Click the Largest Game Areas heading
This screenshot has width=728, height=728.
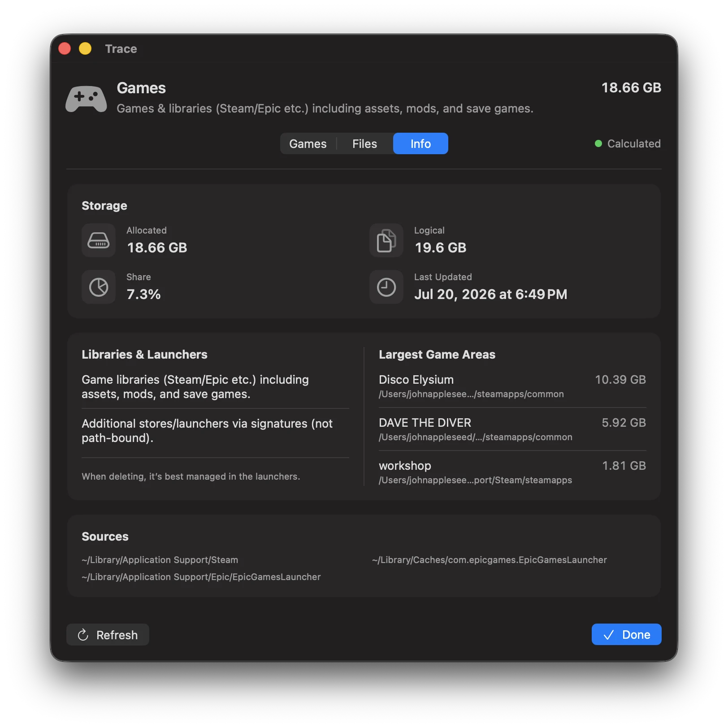[x=437, y=355]
